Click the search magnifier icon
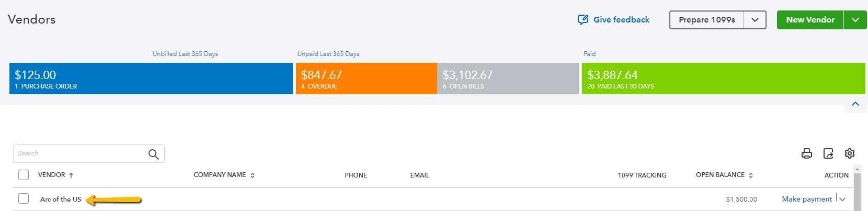 click(153, 154)
